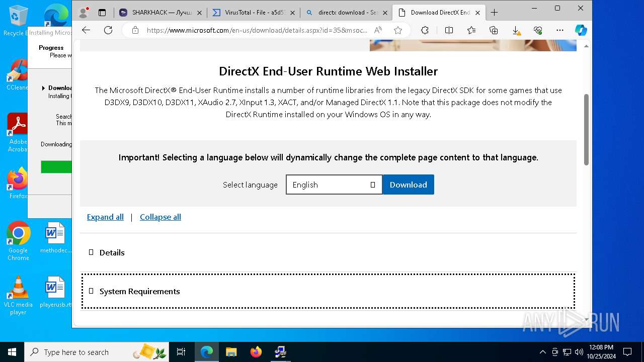Click the blue Download button

[x=408, y=185]
